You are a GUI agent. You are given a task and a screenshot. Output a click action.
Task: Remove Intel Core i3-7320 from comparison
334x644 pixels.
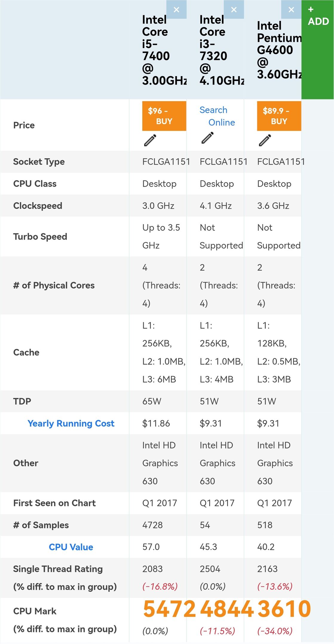point(234,10)
